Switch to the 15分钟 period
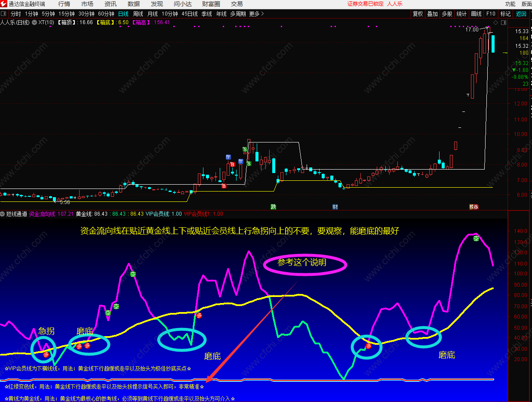Image resolution: width=532 pixels, height=402 pixels. coord(67,14)
